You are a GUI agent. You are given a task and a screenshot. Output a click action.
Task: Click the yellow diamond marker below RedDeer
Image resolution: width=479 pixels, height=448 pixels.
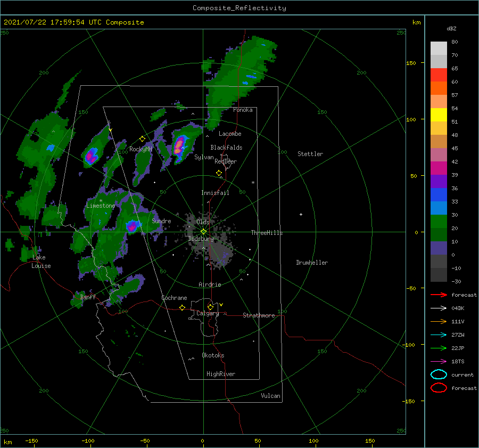coord(219,173)
